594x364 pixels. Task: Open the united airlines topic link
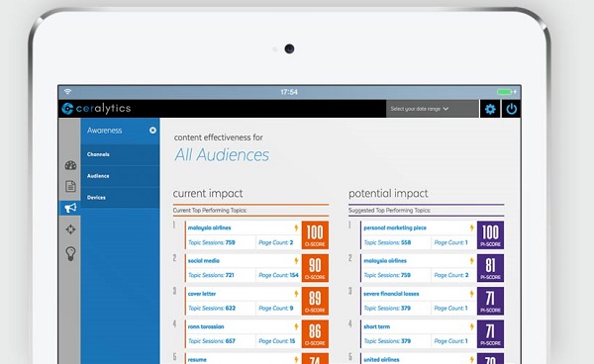coord(381,359)
